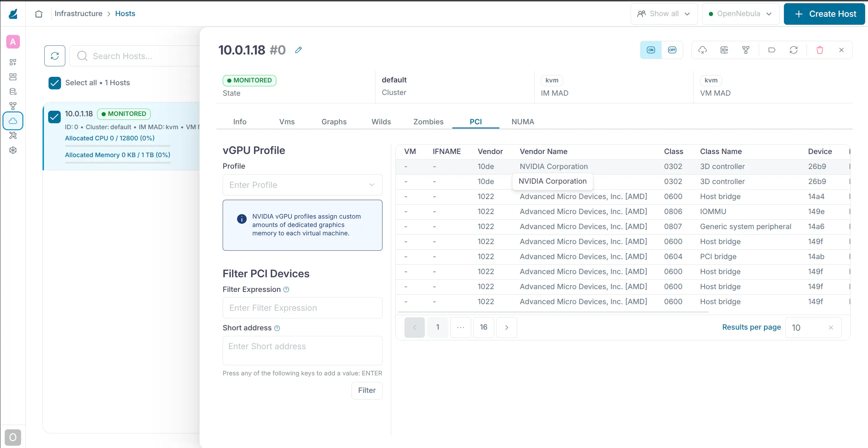Click the Infrastructure breadcrumb link
Image resolution: width=868 pixels, height=448 pixels.
pos(79,14)
